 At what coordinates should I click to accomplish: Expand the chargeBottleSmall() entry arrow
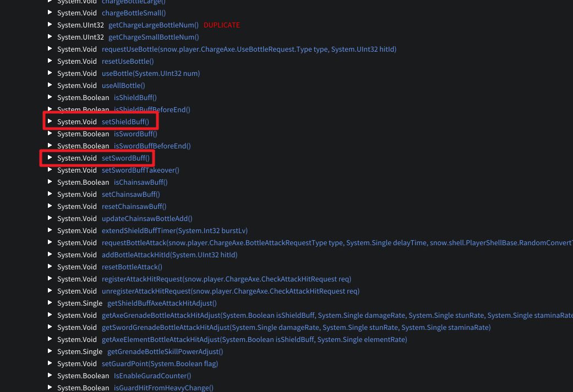point(50,12)
